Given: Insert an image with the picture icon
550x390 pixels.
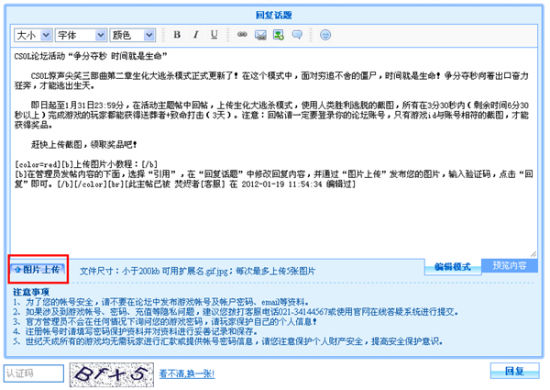Looking at the screenshot, I should tap(261, 35).
